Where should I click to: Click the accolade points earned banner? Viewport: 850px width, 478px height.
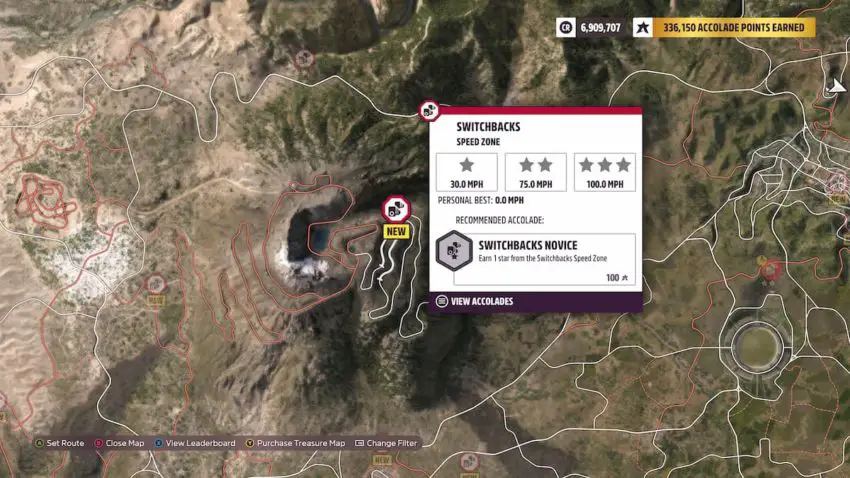pyautogui.click(x=734, y=27)
